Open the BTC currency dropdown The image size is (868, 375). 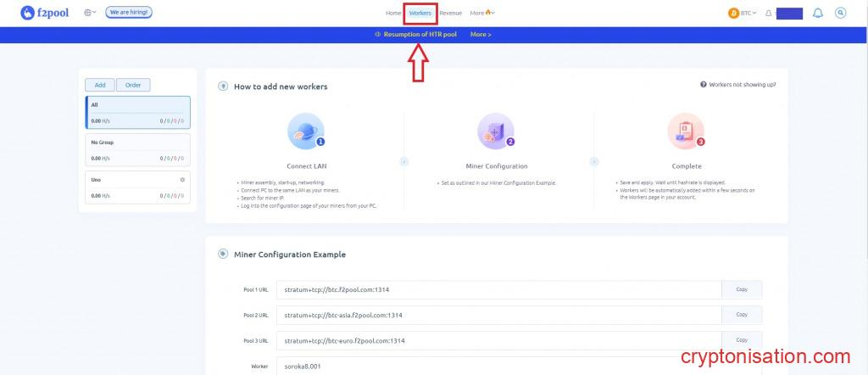(x=743, y=13)
